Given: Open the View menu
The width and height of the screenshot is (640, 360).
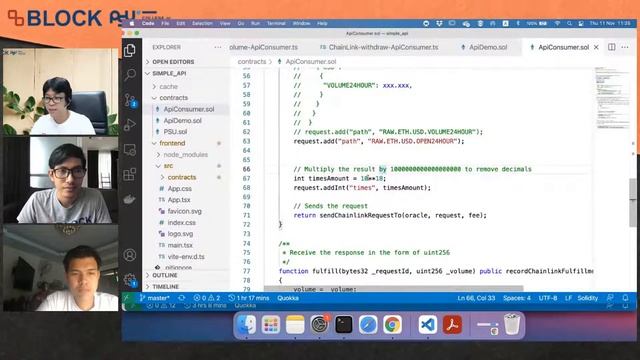Looking at the screenshot, I should 225,24.
